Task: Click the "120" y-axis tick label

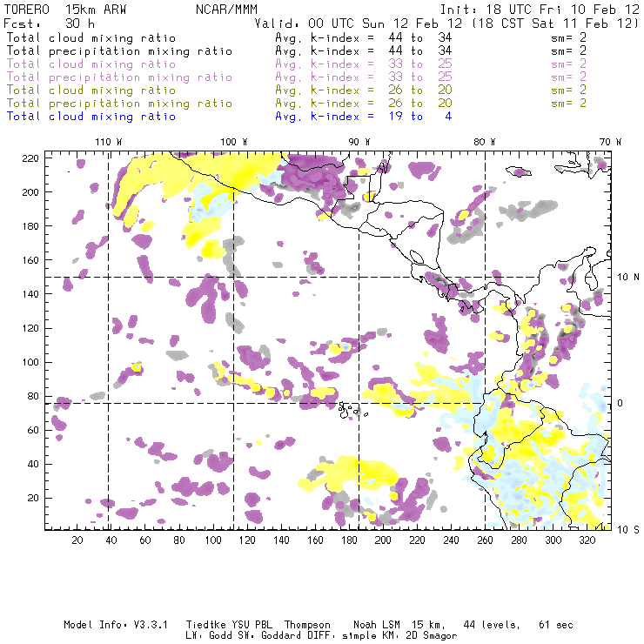Action: pyautogui.click(x=30, y=329)
